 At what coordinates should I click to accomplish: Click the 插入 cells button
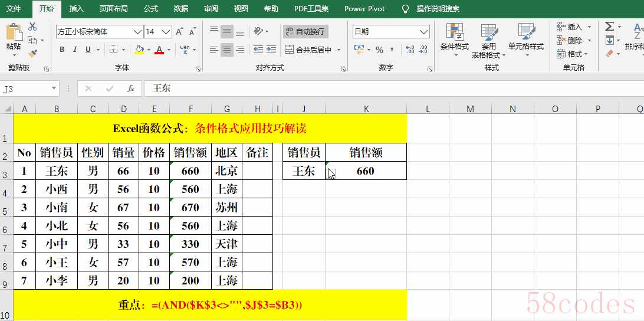pos(570,27)
